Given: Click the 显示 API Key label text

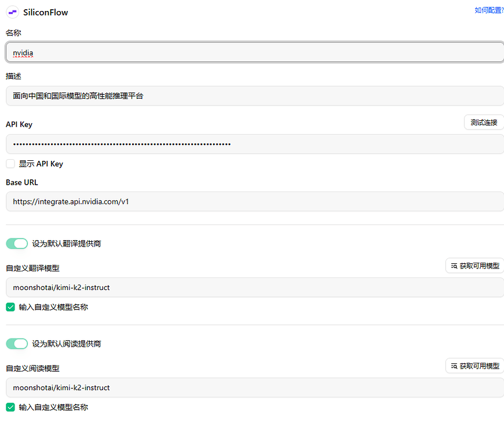Looking at the screenshot, I should click(x=41, y=164).
